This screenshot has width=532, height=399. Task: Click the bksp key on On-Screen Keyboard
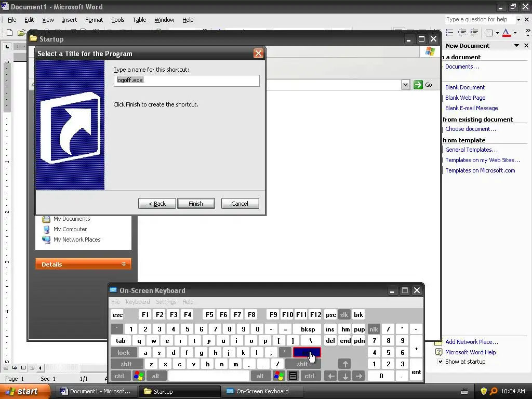(x=308, y=329)
